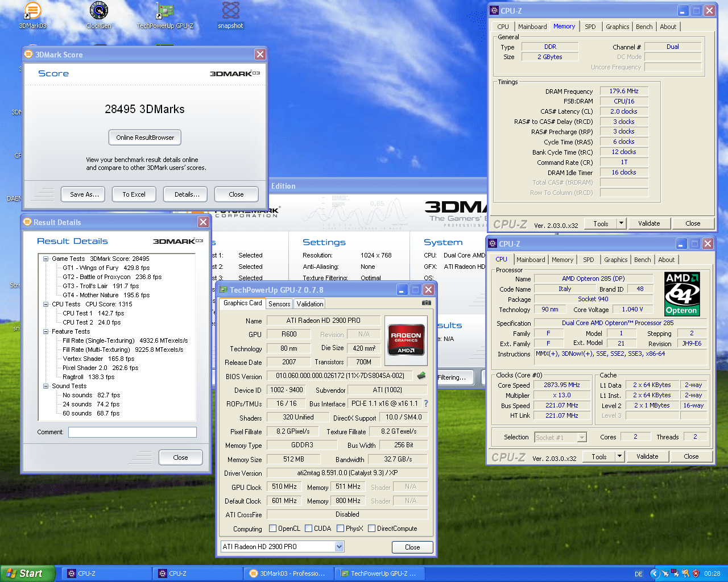Screen dimensions: 728x582
Task: Click the Start button
Action: click(27, 573)
